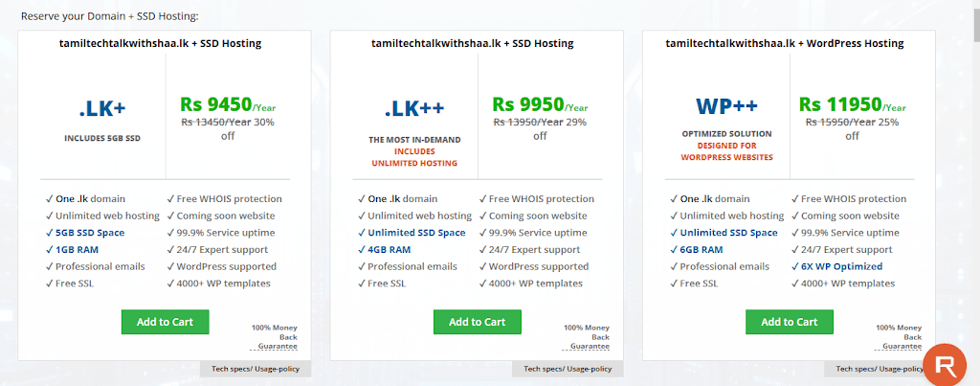Click 100% Money Back Guarantee under .LK+

pyautogui.click(x=275, y=336)
